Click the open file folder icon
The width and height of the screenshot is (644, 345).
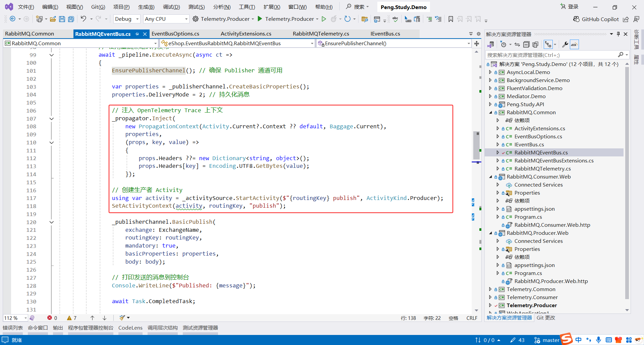[x=53, y=19]
